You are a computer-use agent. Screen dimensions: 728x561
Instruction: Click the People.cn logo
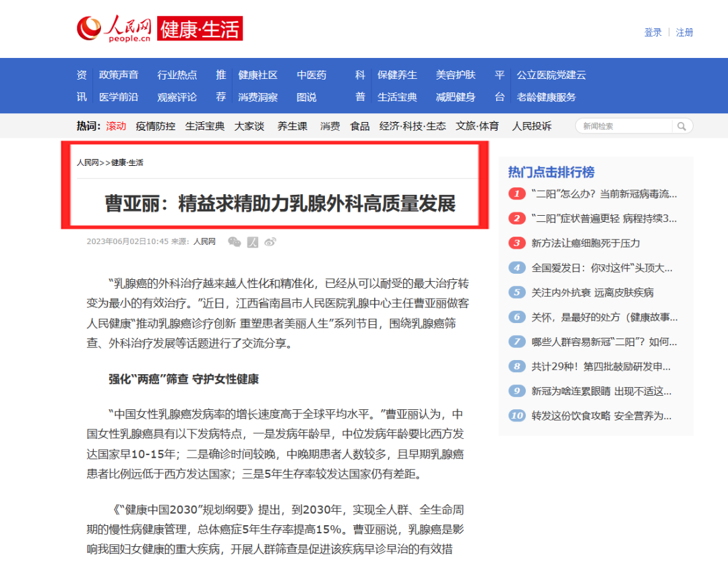[115, 29]
